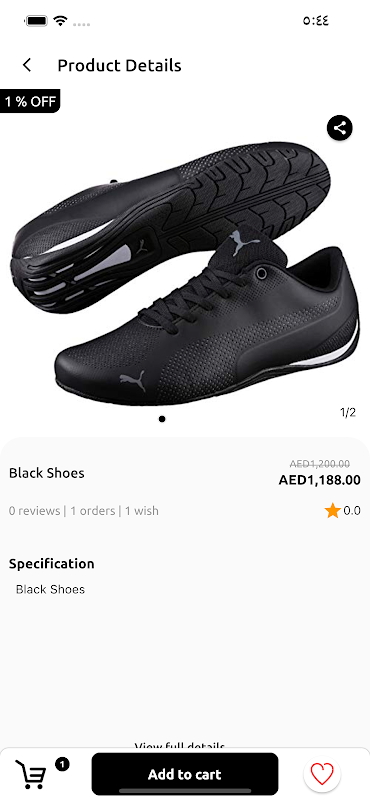Open the View full details link
The image size is (370, 800).
[179, 747]
